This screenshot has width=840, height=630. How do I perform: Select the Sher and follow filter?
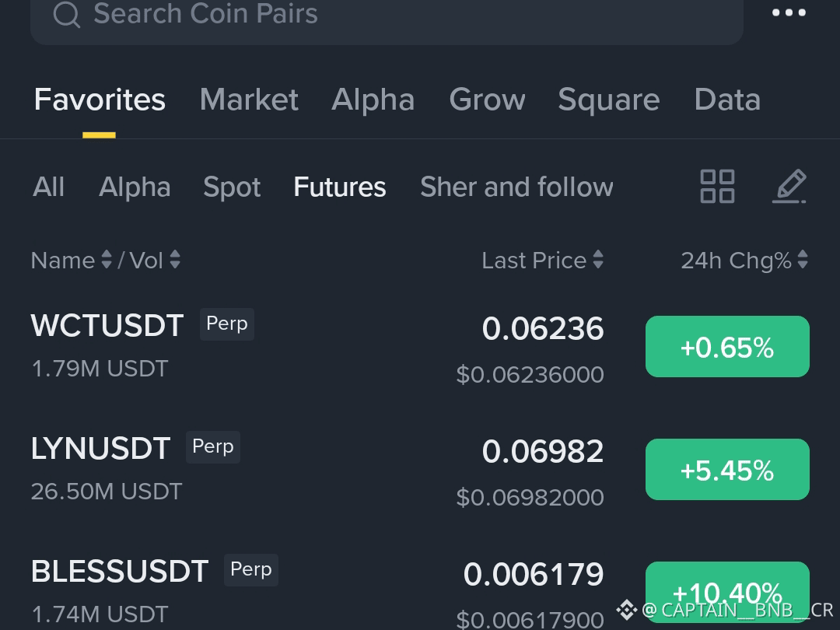pos(516,187)
